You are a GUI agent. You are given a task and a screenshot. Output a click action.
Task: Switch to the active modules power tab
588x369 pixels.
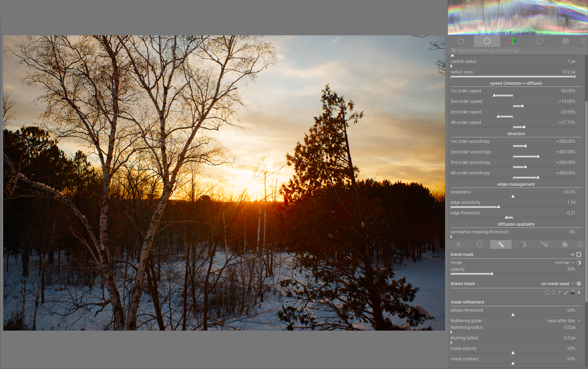click(461, 41)
